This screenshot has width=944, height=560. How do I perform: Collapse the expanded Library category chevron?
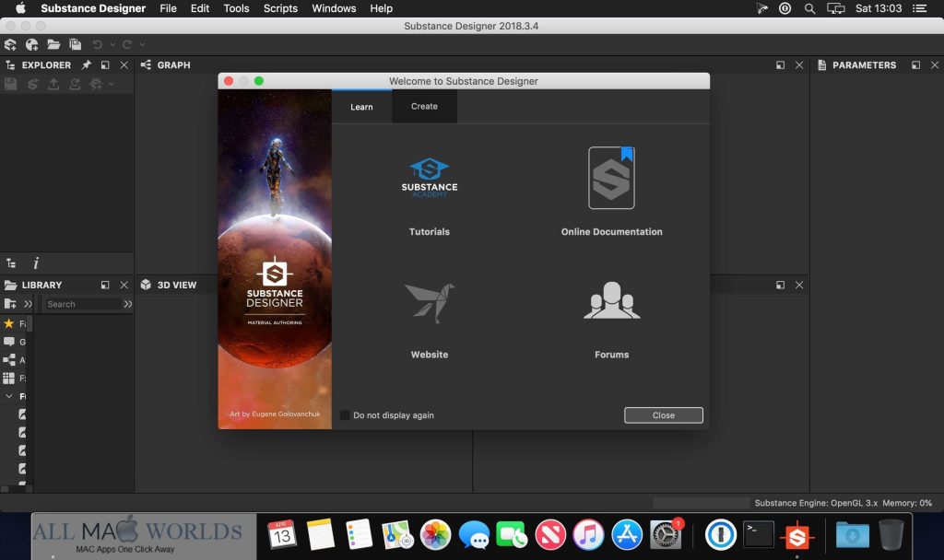point(9,396)
